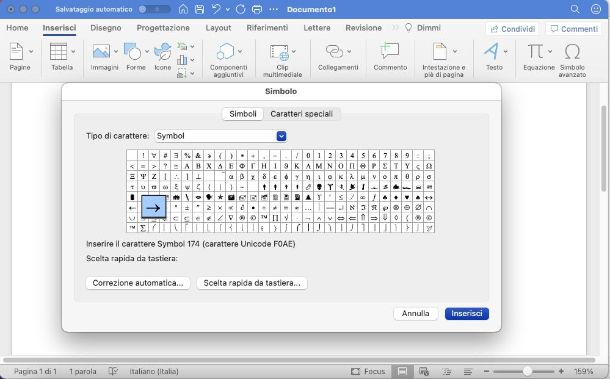Click the Correzione automatica... button
This screenshot has height=379, width=610.
(x=138, y=283)
